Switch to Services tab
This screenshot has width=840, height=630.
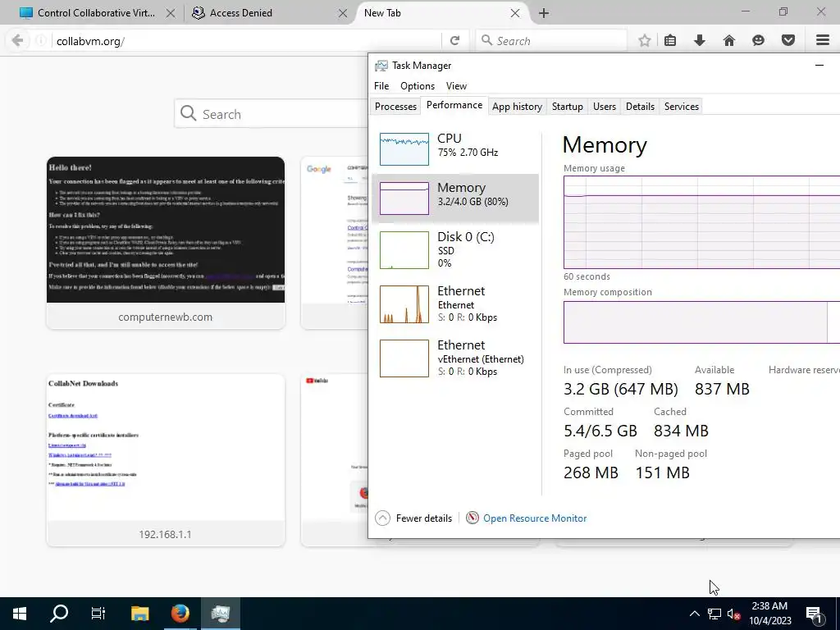pos(682,106)
